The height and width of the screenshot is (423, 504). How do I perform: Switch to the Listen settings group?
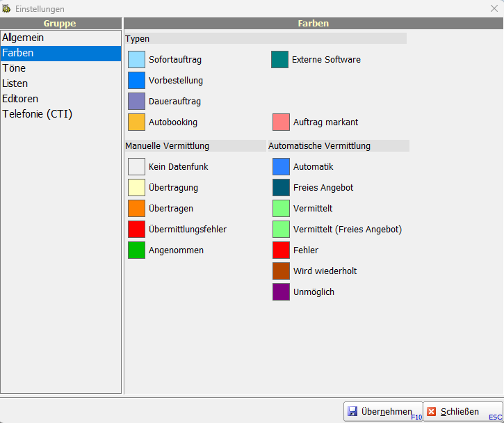click(x=15, y=83)
